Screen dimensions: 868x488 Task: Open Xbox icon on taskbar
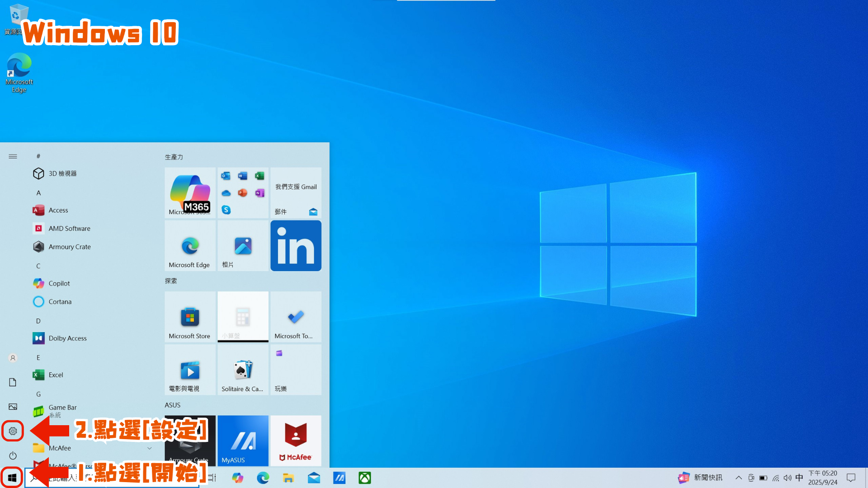[365, 478]
